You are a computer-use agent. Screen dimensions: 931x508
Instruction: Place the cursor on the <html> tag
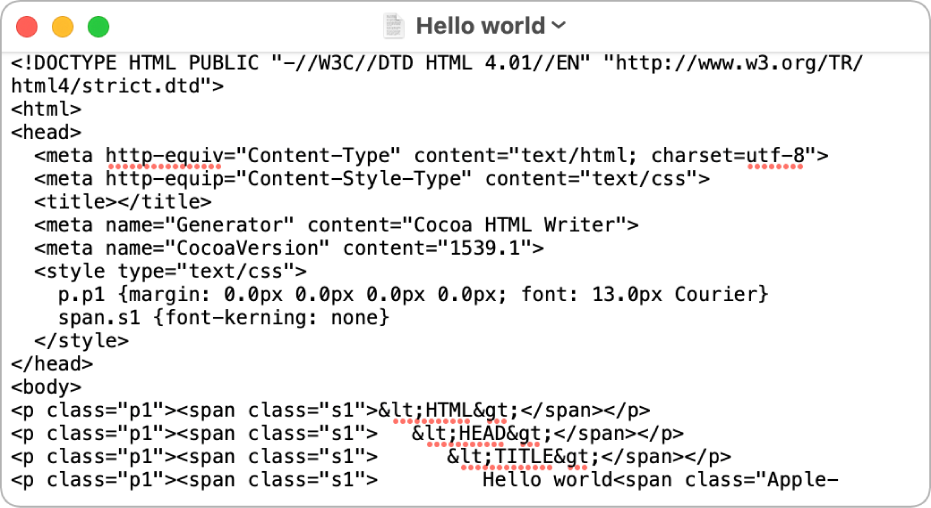click(46, 109)
